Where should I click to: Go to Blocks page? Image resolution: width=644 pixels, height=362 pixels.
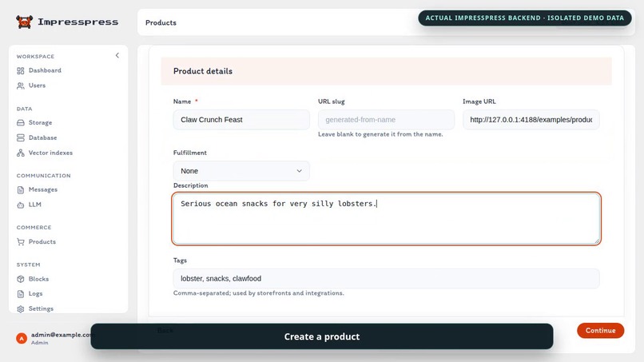point(38,279)
